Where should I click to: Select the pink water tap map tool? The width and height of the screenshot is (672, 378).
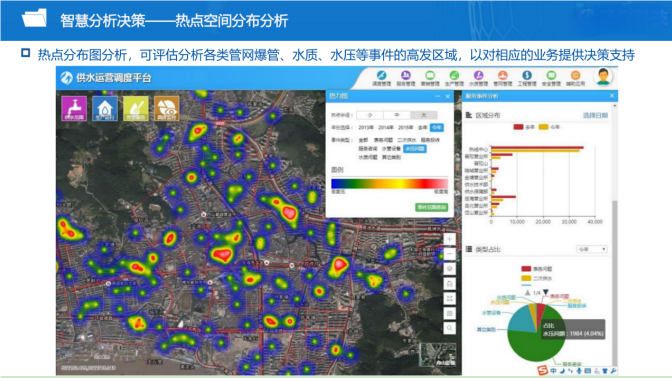click(x=74, y=108)
